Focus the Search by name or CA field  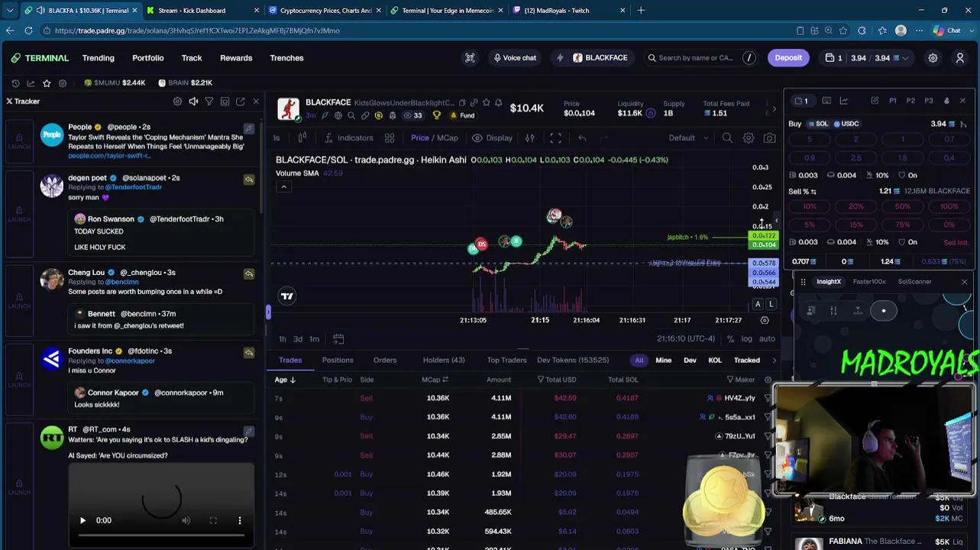tap(695, 58)
